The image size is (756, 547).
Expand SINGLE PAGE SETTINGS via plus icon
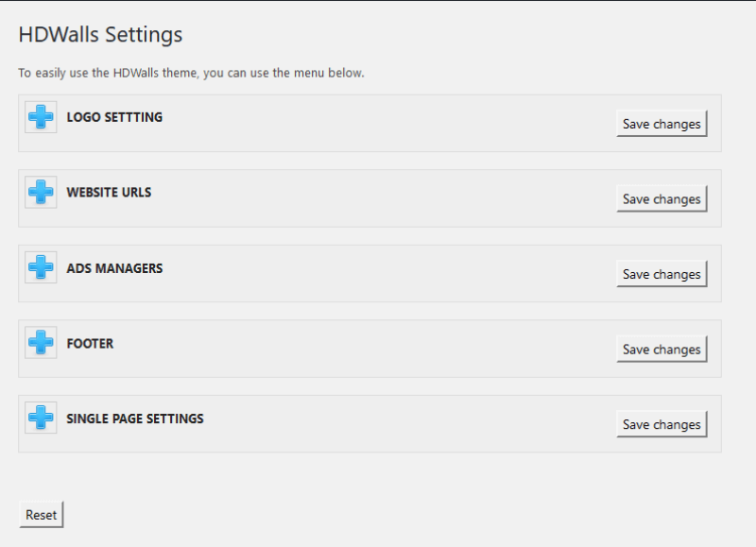click(41, 419)
